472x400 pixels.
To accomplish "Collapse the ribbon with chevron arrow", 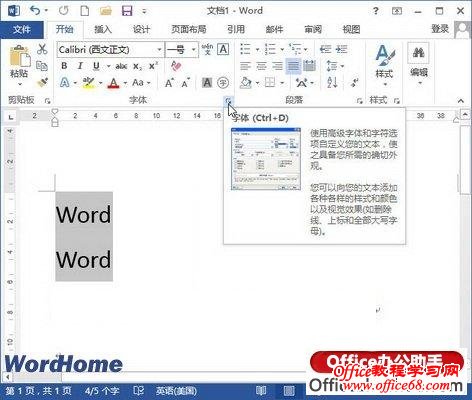I will [461, 100].
